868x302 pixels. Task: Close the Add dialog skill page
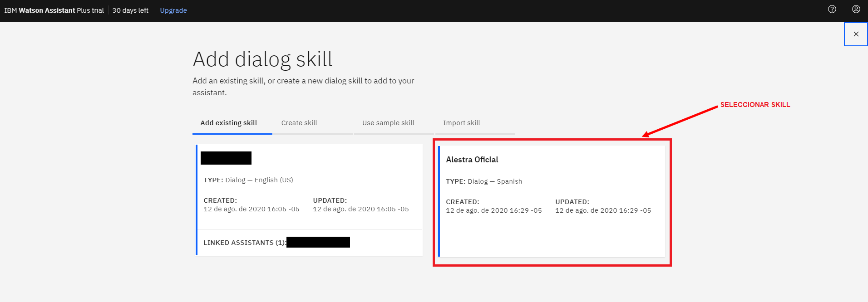point(856,34)
